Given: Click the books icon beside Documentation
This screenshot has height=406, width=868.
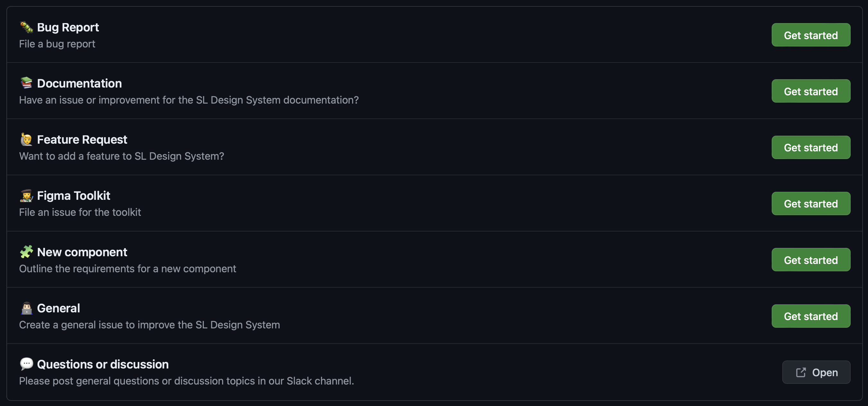Looking at the screenshot, I should pyautogui.click(x=26, y=83).
